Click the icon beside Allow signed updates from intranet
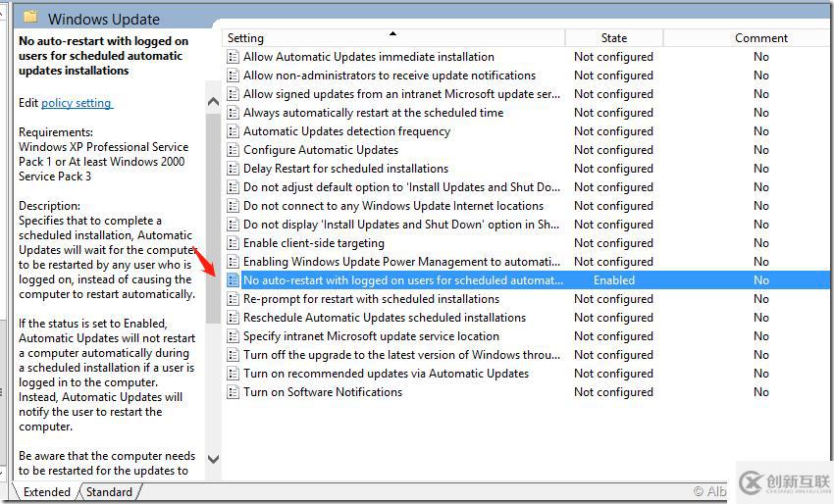Viewport: 834px width, 504px height. click(233, 94)
